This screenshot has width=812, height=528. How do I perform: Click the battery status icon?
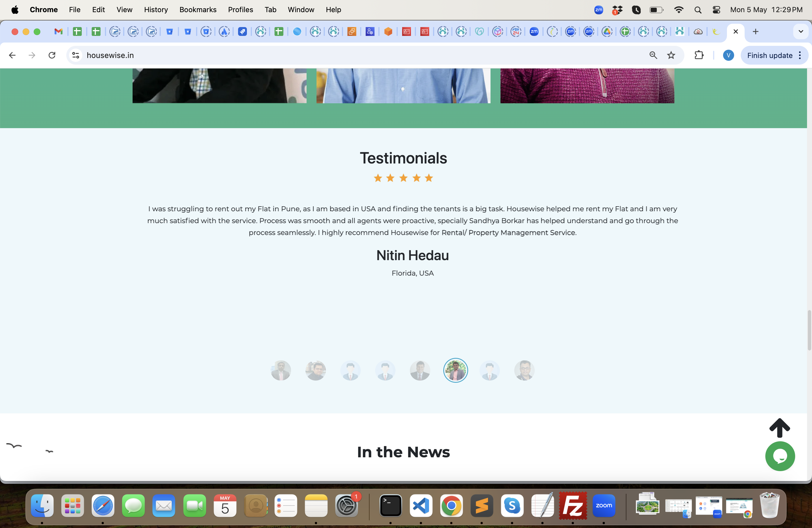pos(657,10)
